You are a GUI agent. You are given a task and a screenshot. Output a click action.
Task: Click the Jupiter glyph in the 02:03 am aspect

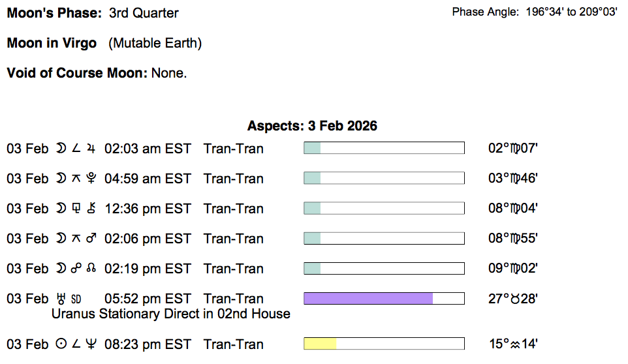pyautogui.click(x=91, y=149)
